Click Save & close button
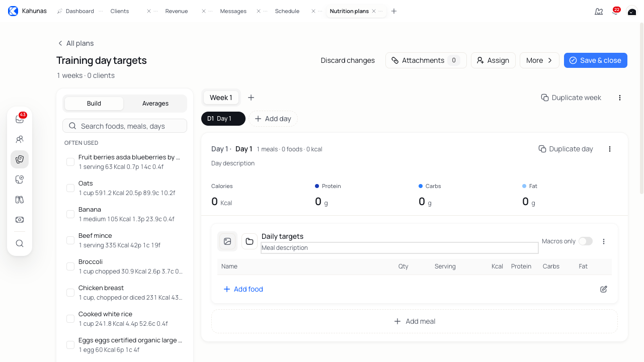The width and height of the screenshot is (644, 362). pyautogui.click(x=596, y=60)
